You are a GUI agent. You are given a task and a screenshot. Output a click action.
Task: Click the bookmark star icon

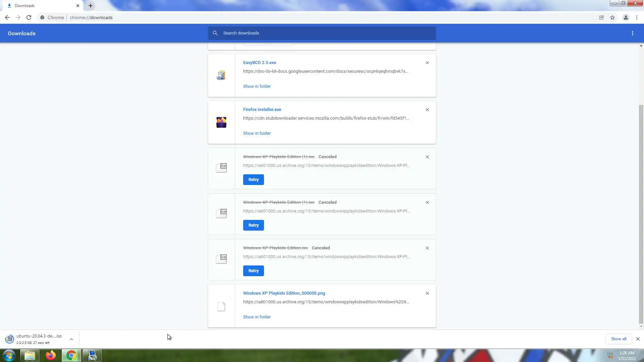click(612, 17)
